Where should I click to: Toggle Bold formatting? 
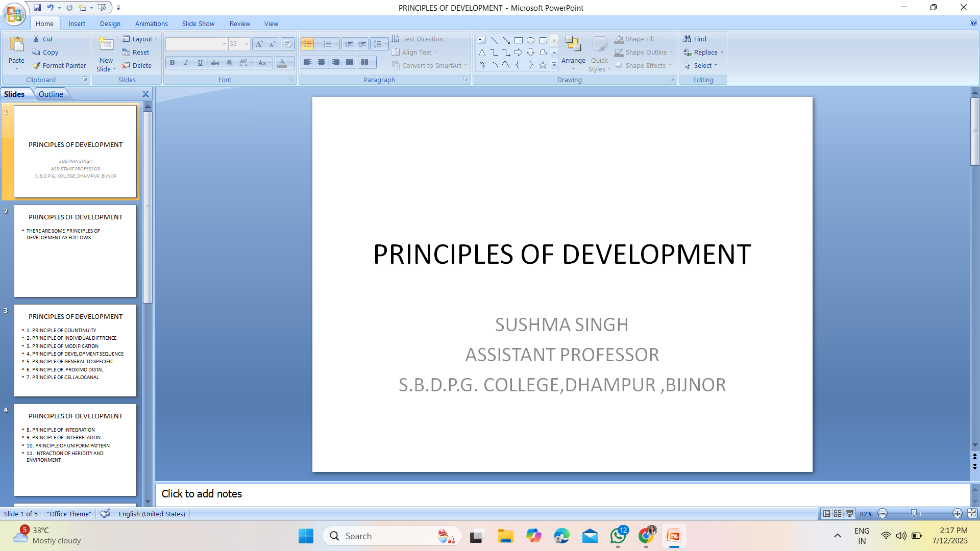pyautogui.click(x=172, y=63)
